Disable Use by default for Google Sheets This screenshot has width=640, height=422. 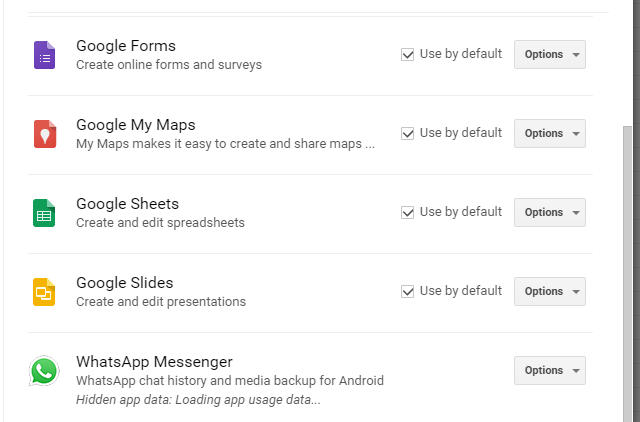pos(407,212)
